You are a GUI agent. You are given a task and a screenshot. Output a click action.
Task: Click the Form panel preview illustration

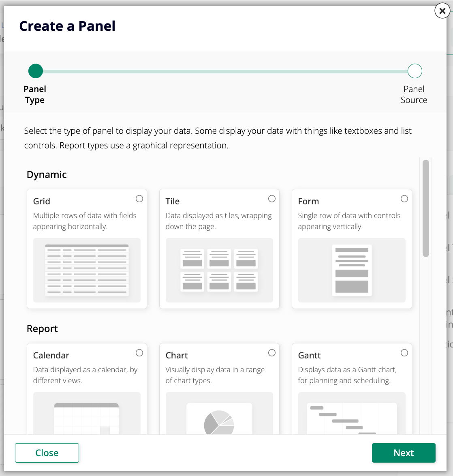[x=351, y=271]
